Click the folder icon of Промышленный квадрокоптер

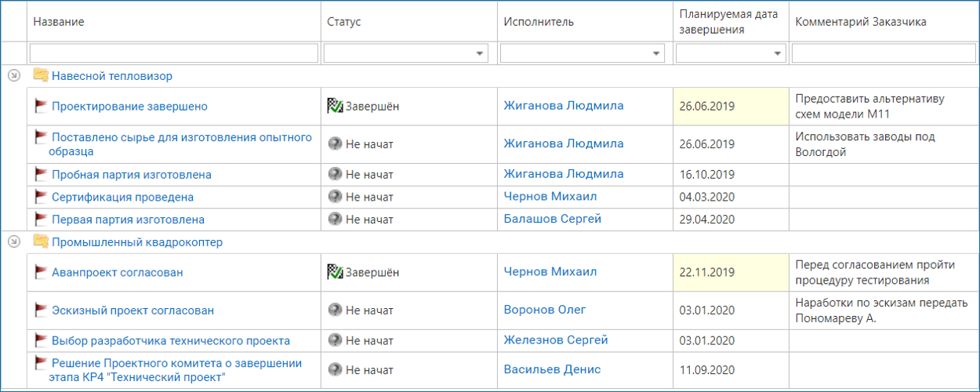41,242
